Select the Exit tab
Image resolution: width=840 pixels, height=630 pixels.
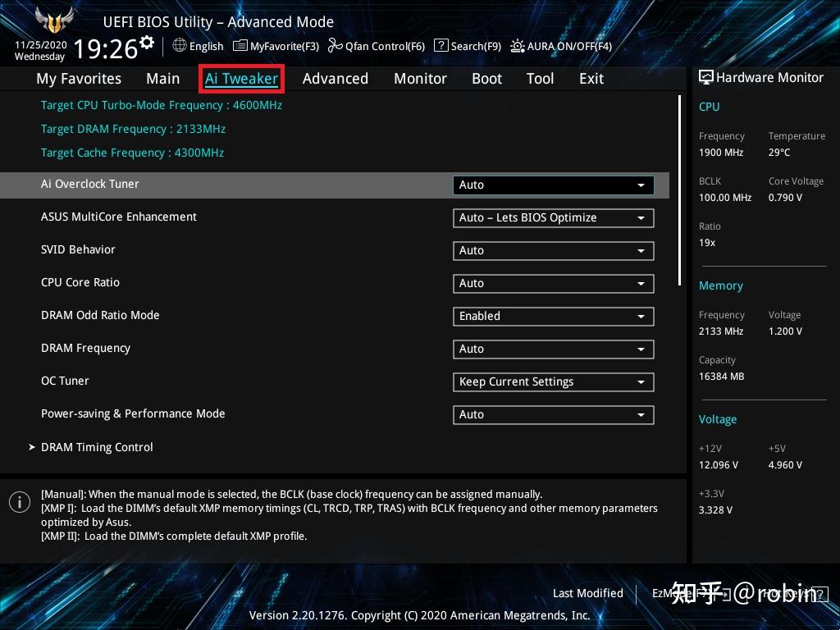point(591,79)
